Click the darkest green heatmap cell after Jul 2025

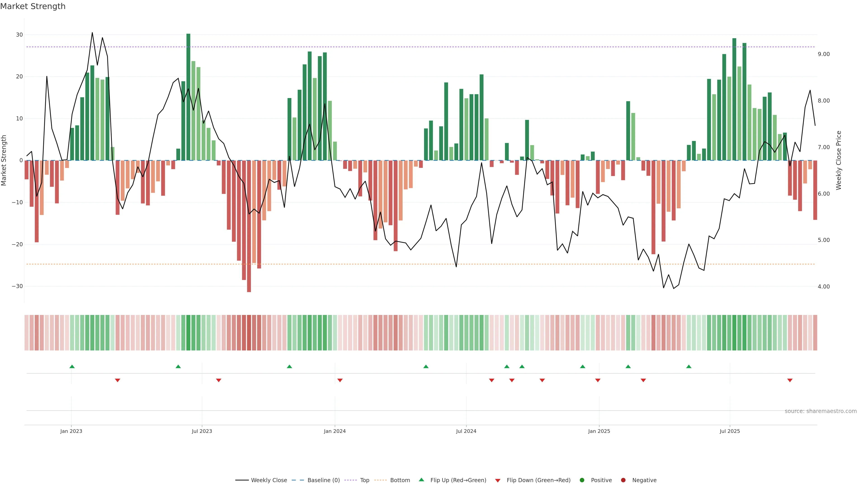pos(734,333)
